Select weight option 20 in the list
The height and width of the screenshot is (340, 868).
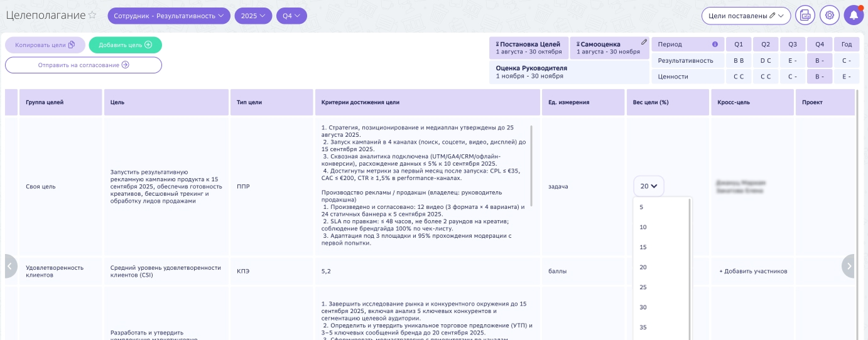(x=661, y=267)
